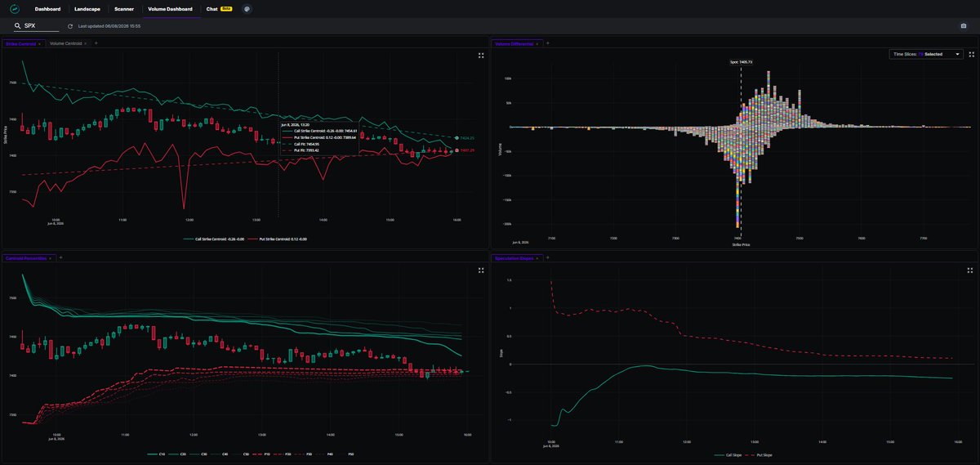Screen dimensions: 980x465
Task: Click the Spot 7405.73 marker label
Action: [741, 62]
